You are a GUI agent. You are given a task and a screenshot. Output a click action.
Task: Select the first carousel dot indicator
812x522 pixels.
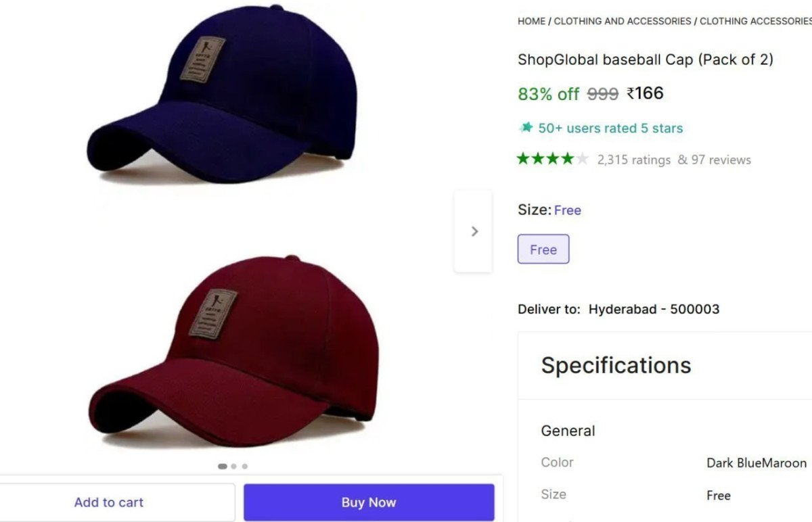(222, 466)
